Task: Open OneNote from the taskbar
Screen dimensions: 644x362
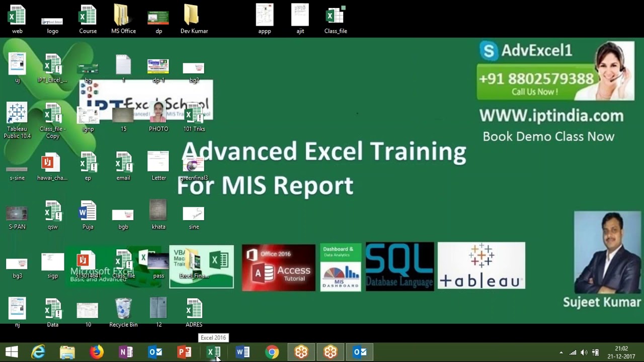Action: pyautogui.click(x=126, y=352)
